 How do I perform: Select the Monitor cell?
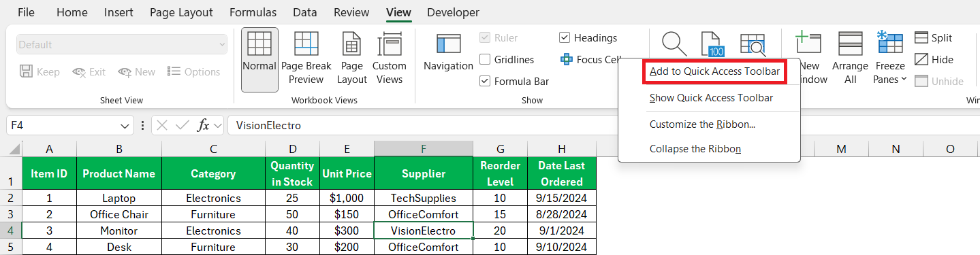coord(119,231)
